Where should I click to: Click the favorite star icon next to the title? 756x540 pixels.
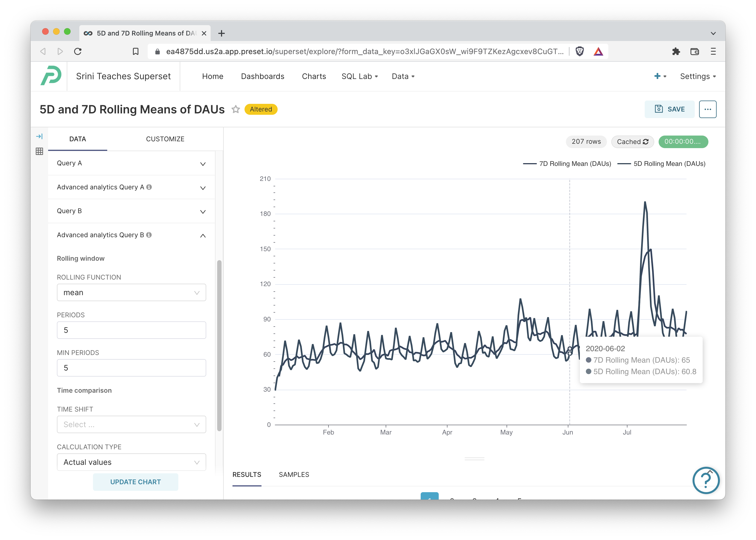coord(235,109)
